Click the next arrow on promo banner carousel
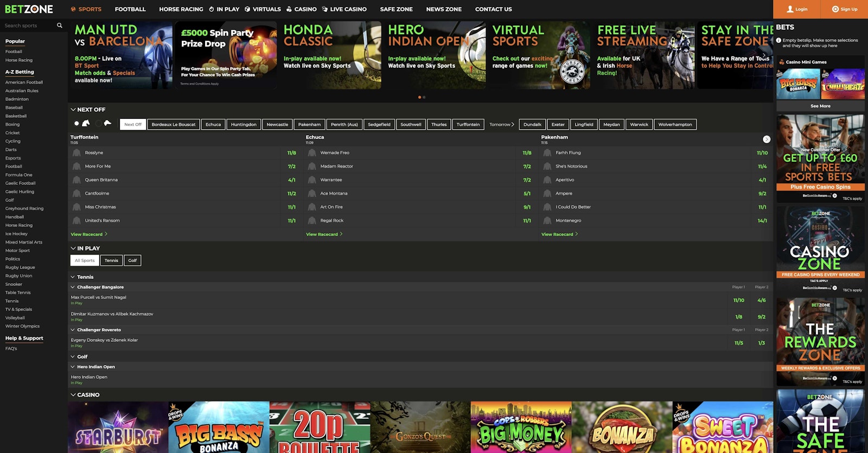 764,55
